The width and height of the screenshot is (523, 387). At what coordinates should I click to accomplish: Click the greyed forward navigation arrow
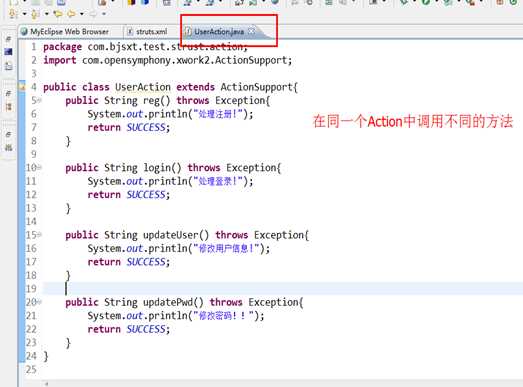(93, 14)
